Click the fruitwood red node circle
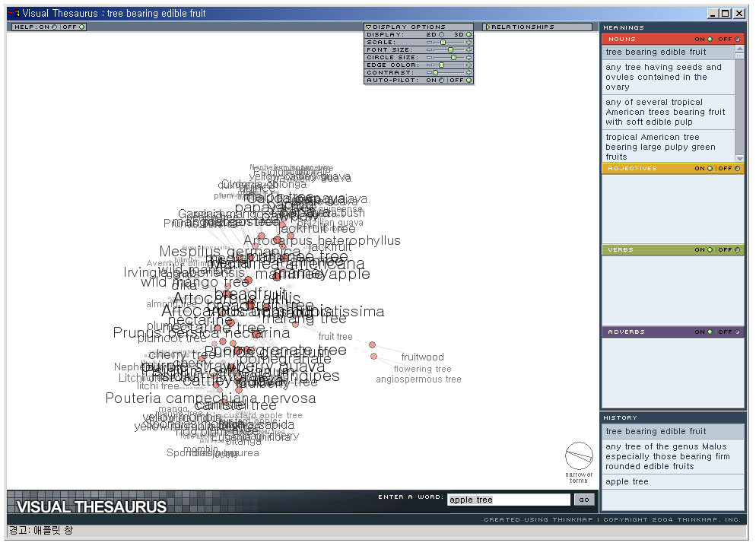The image size is (756, 549). click(372, 344)
